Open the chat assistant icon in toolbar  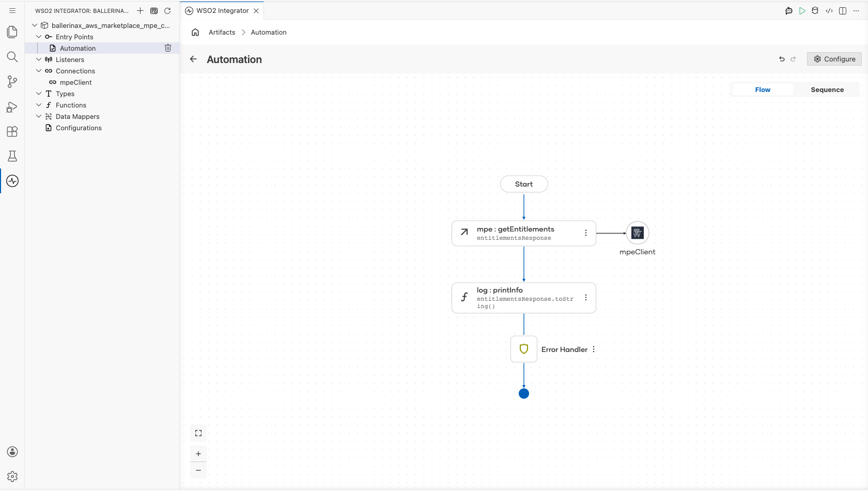coord(788,10)
